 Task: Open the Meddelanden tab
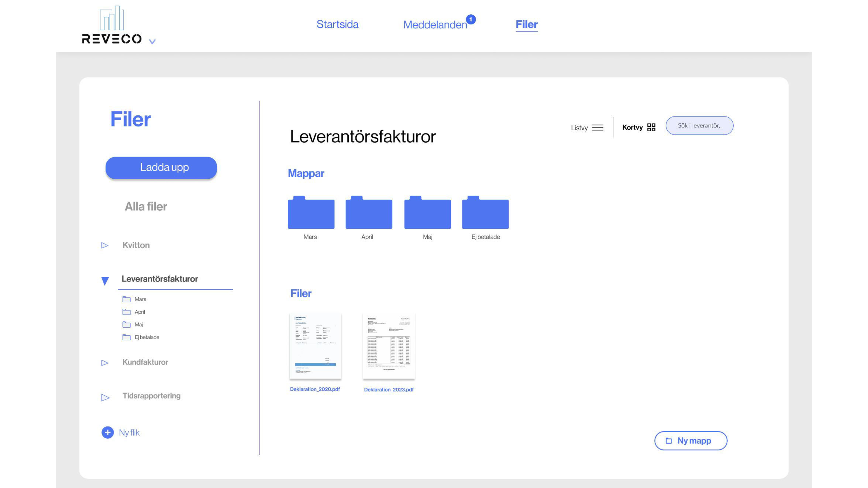coord(435,25)
